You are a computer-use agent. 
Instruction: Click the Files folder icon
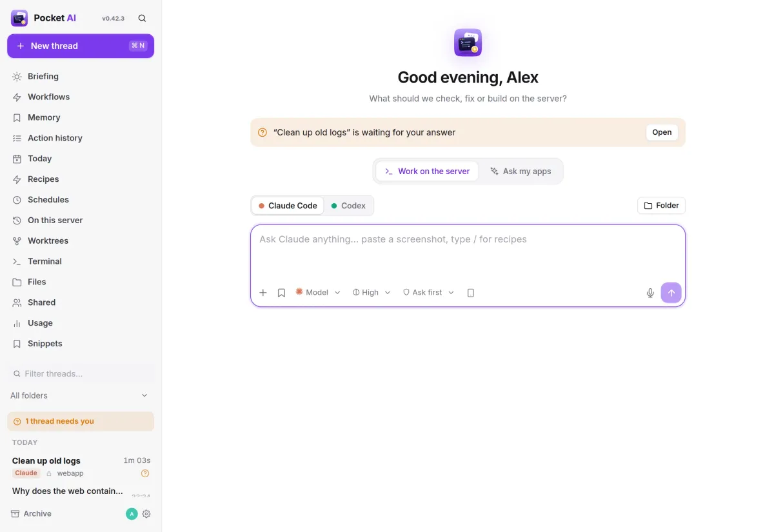(17, 282)
